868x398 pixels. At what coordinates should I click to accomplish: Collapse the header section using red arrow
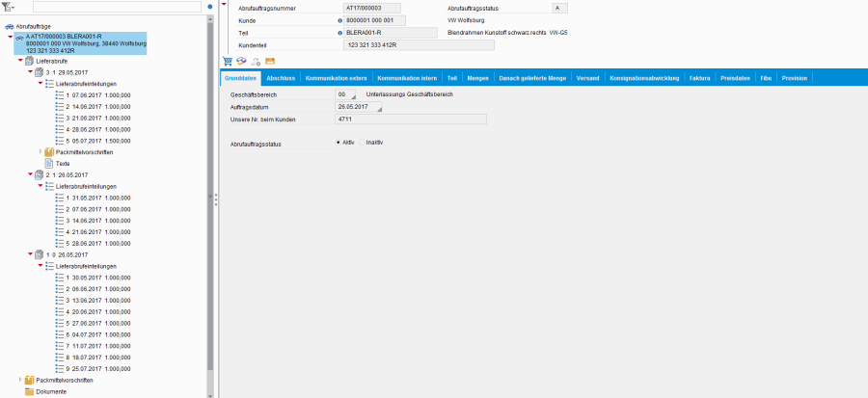point(224,4)
